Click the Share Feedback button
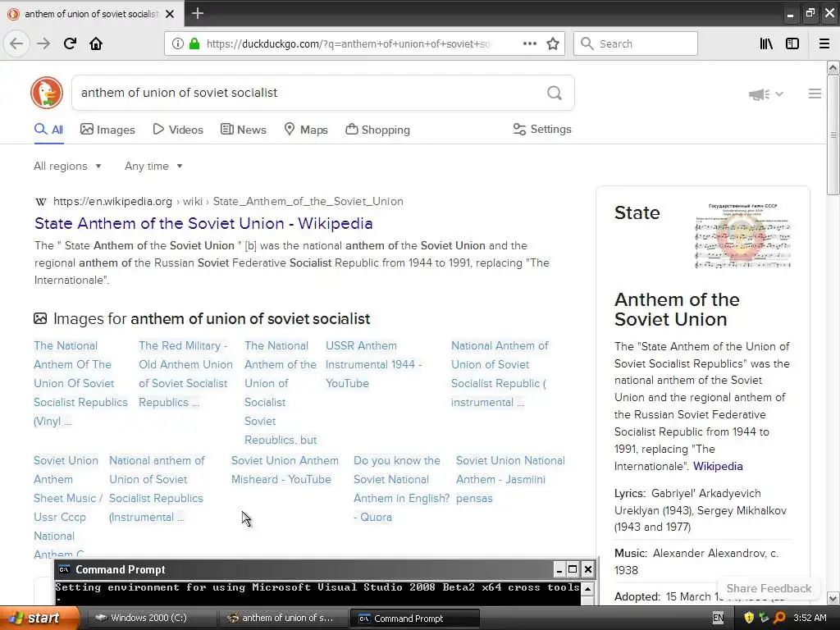 click(769, 588)
